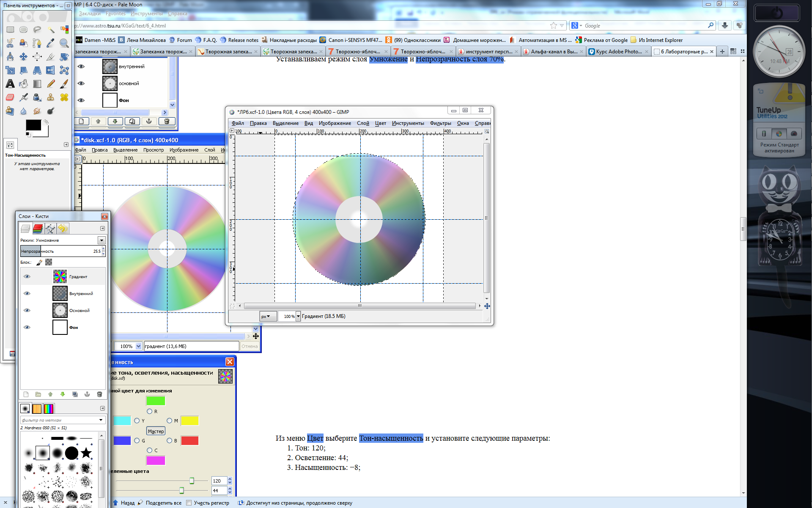Hide the Фон layer in Layers dock
This screenshot has width=812, height=508.
click(27, 327)
